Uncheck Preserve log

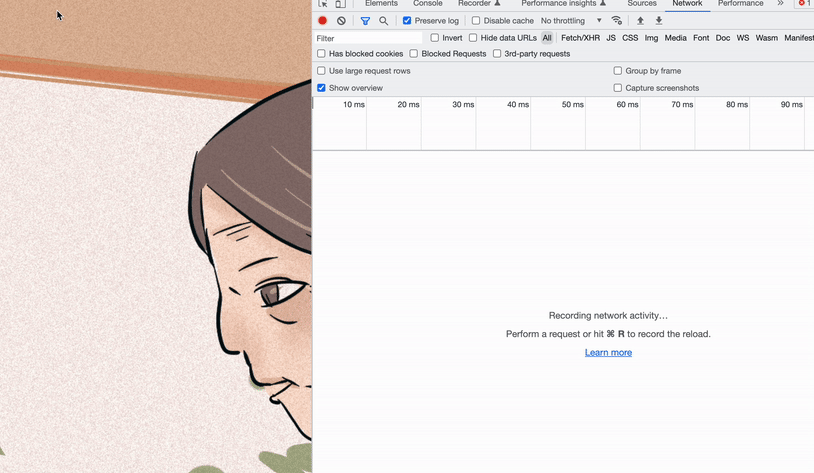(x=407, y=21)
